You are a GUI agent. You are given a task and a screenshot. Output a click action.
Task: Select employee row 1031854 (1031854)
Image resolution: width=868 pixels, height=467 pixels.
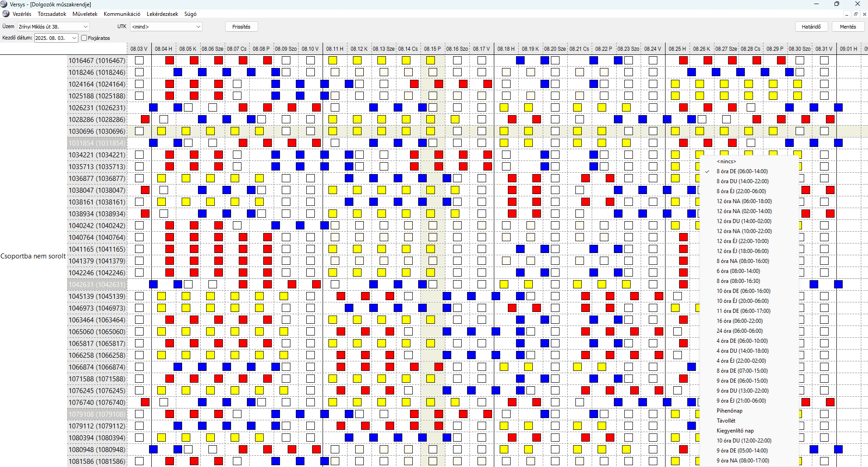[x=97, y=143]
